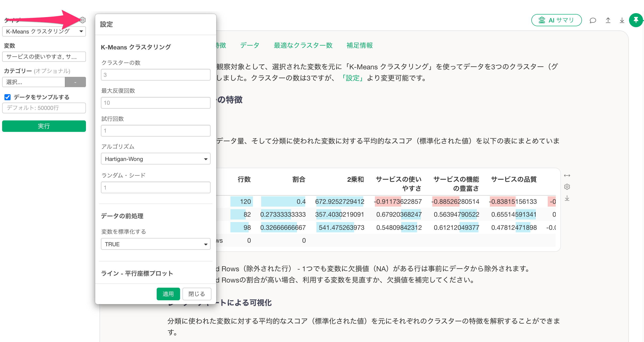The image size is (644, 342).
Task: Toggle the データをサンプルする checkbox
Action: (x=7, y=97)
